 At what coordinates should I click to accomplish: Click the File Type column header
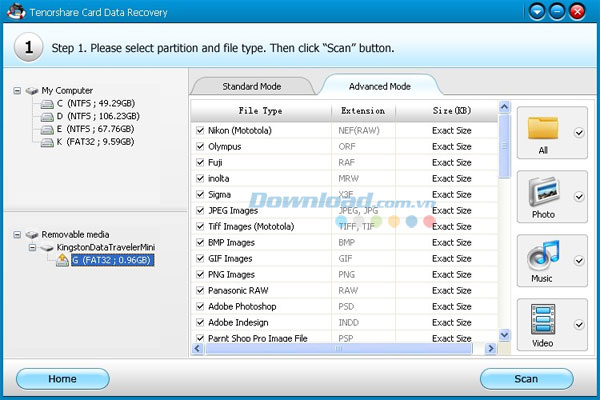(x=261, y=111)
